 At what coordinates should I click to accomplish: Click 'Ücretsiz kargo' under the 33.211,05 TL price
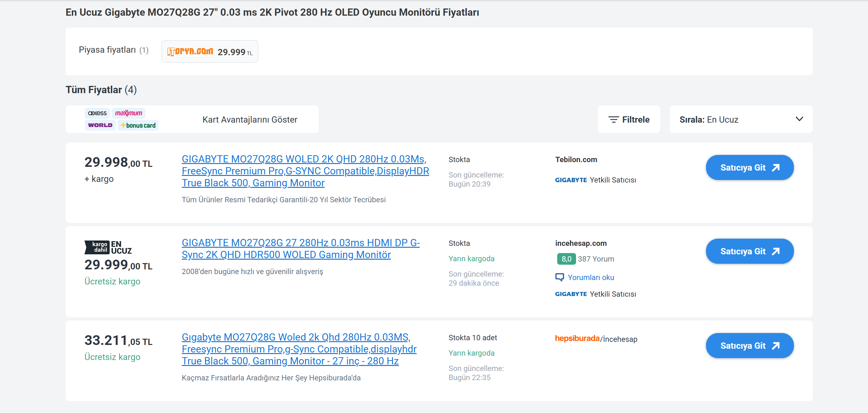pos(112,357)
